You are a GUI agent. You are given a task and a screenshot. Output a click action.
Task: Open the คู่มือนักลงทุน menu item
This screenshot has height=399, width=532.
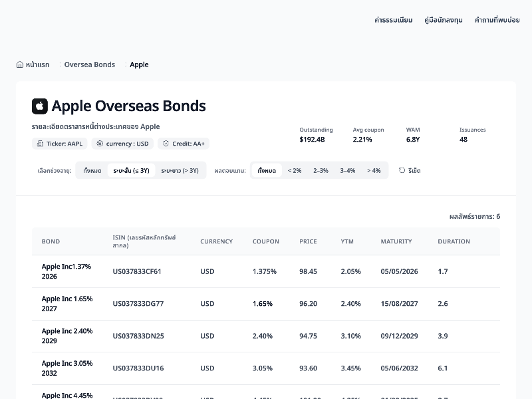(444, 20)
